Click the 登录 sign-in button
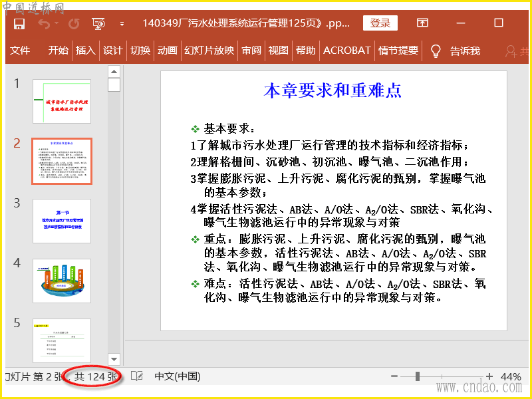The width and height of the screenshot is (532, 399). pyautogui.click(x=380, y=23)
